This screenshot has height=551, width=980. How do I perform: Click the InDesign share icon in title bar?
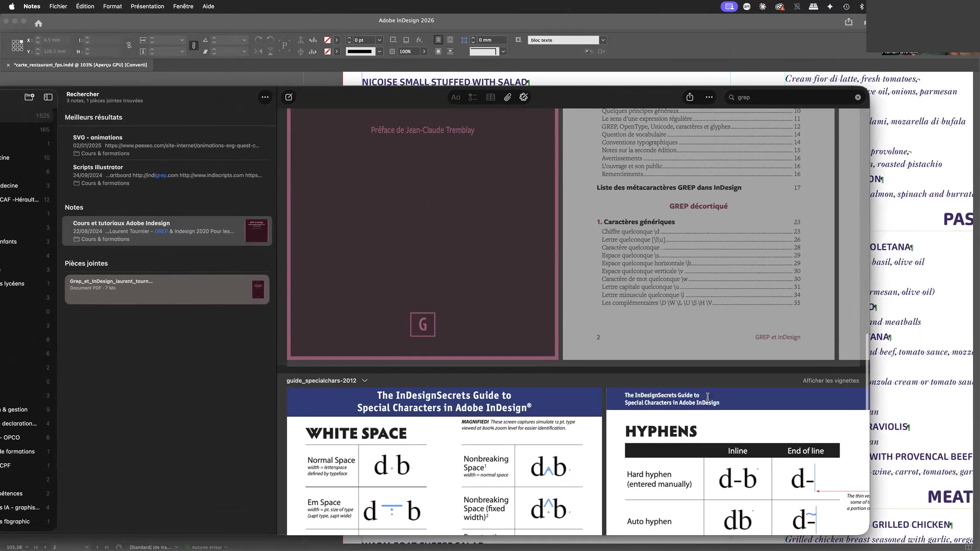(849, 22)
